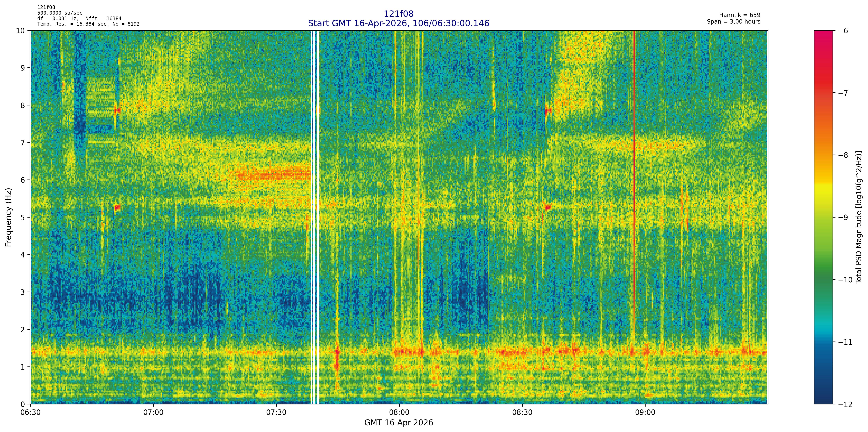Click the Frequency (Hz) axis label
Screen dimensions: 868x432
[8, 217]
